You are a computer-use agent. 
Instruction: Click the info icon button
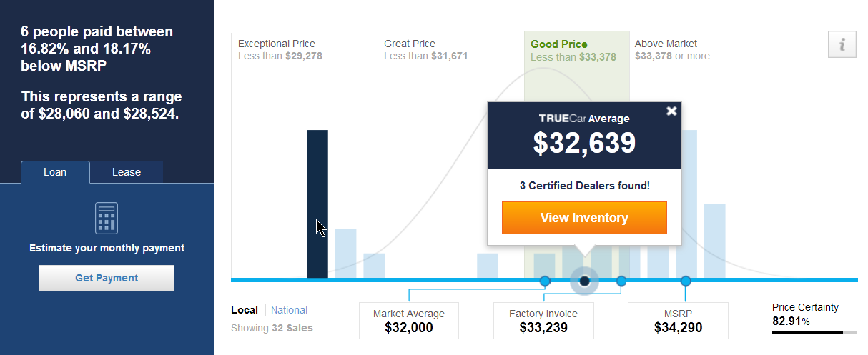842,44
